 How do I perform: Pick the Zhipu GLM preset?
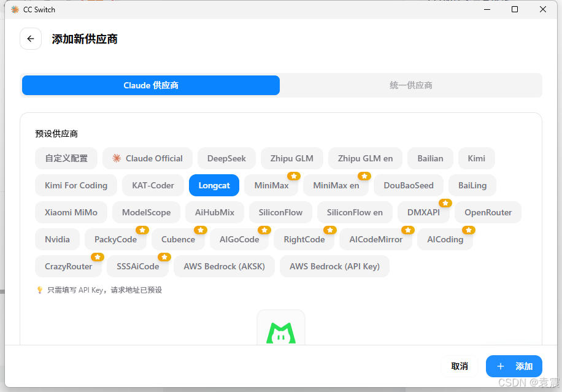click(292, 158)
